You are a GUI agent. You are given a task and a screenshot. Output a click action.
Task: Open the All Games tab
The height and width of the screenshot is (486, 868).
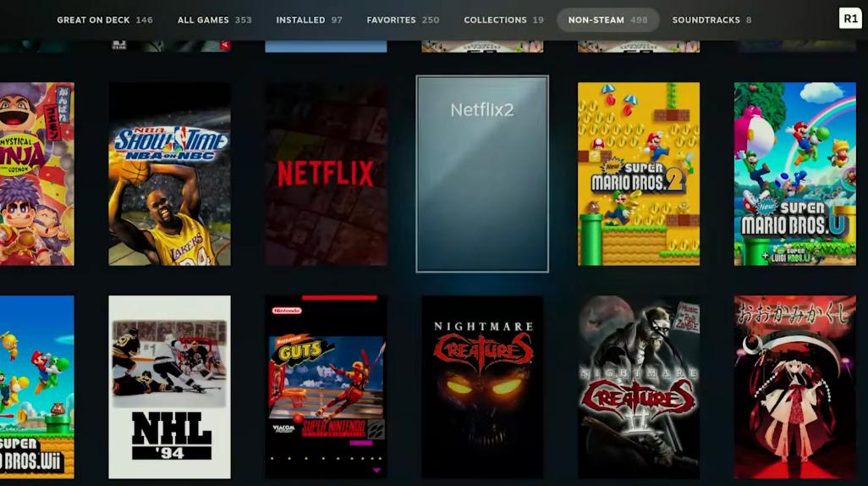point(214,20)
